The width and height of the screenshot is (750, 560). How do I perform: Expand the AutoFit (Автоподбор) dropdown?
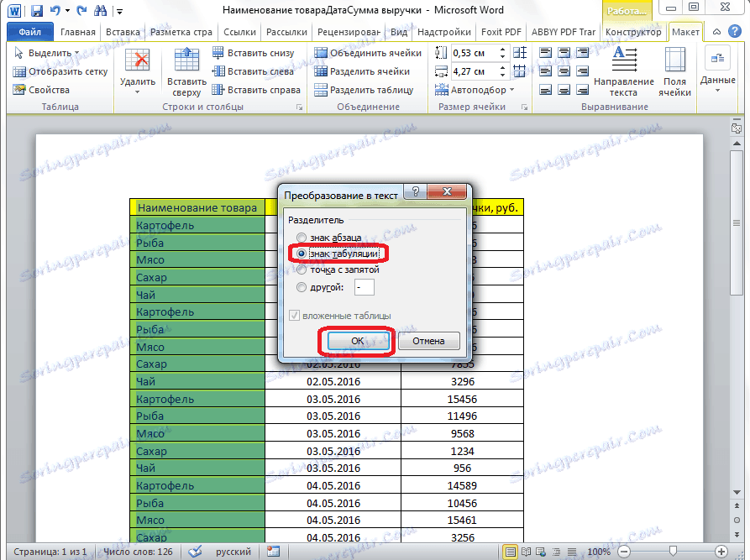(x=476, y=90)
